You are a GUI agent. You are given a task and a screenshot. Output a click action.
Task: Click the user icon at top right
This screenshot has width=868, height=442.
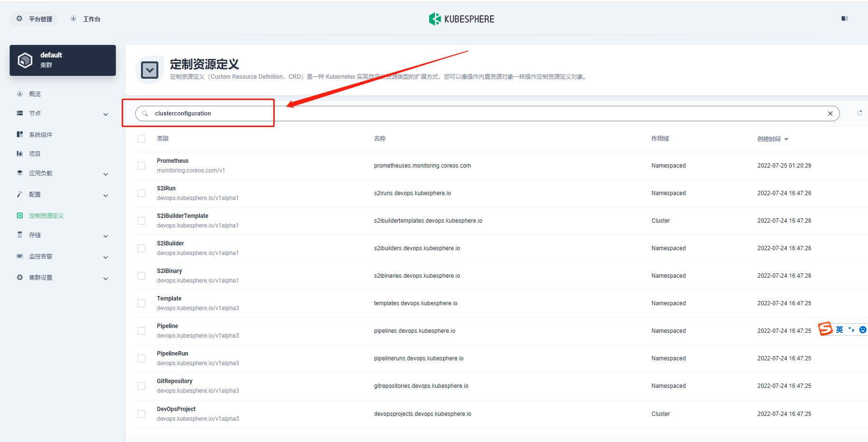pyautogui.click(x=844, y=18)
